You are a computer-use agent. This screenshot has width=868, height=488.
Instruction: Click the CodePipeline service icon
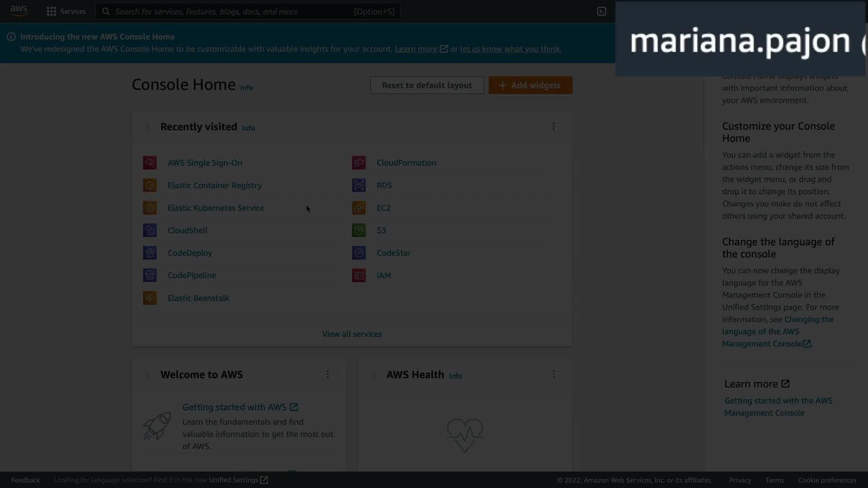pyautogui.click(x=150, y=275)
